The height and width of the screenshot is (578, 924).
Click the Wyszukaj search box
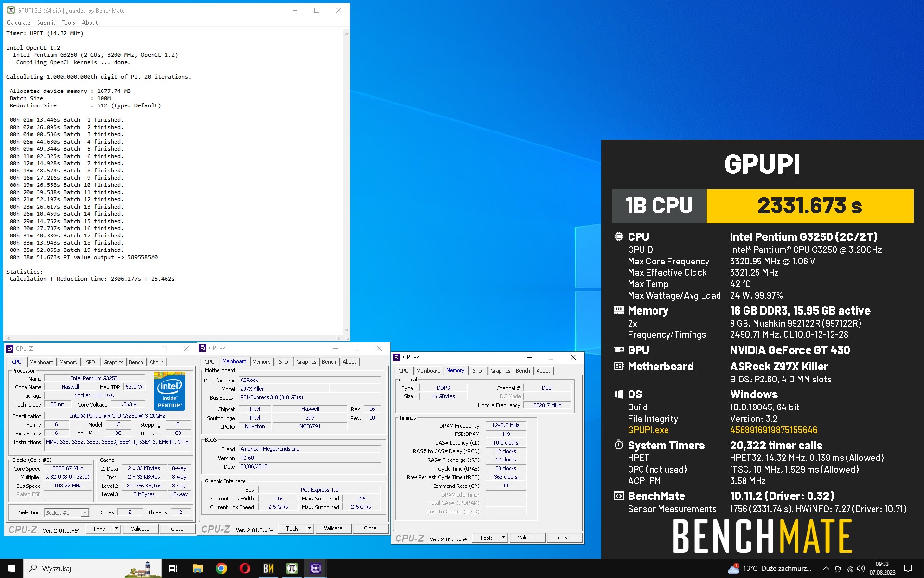tap(91, 568)
